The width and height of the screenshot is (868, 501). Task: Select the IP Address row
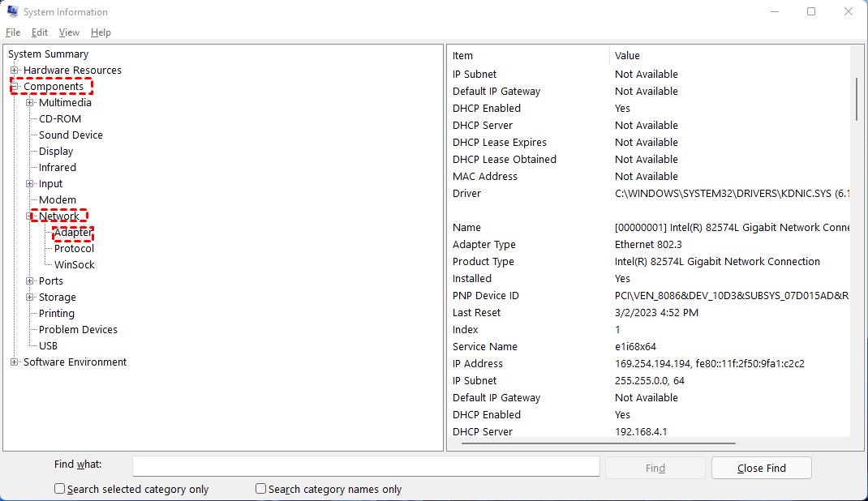pyautogui.click(x=649, y=364)
